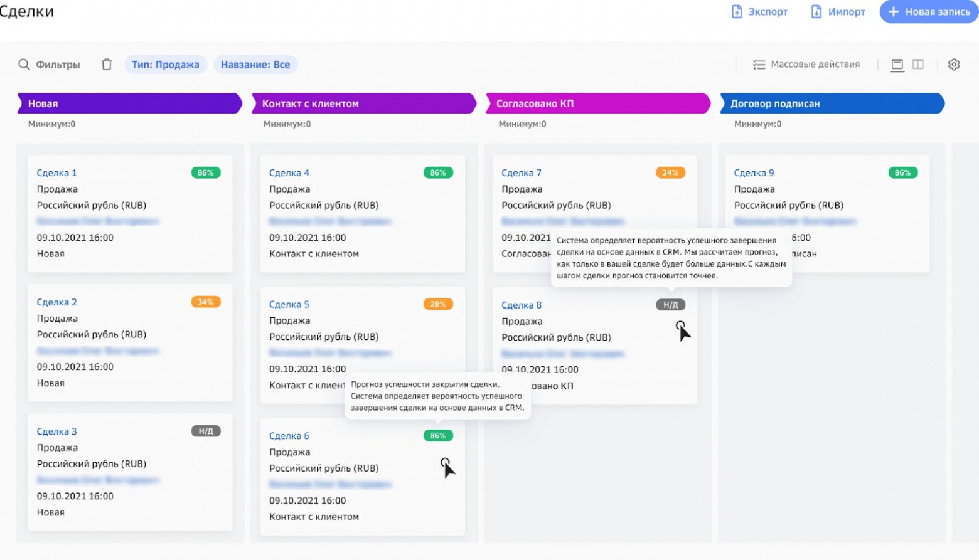Select the Контакт с клиентом stage header
Viewport: 979px width, 560px height.
[x=363, y=103]
